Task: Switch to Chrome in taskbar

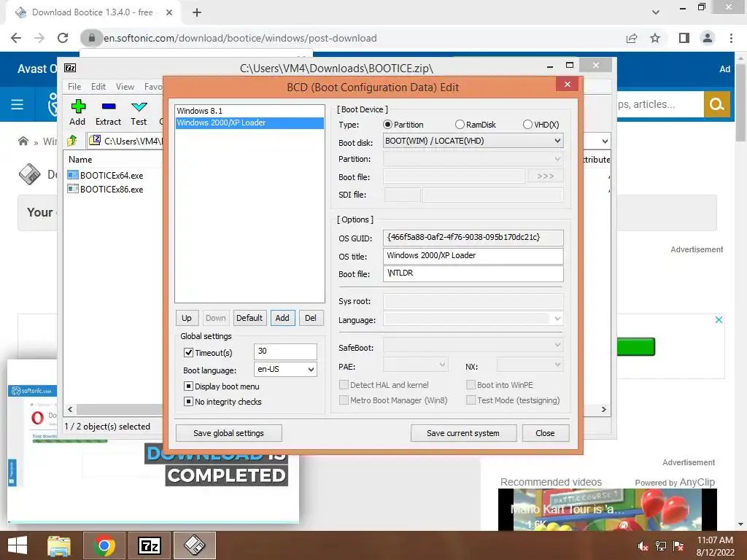Action: pos(104,545)
